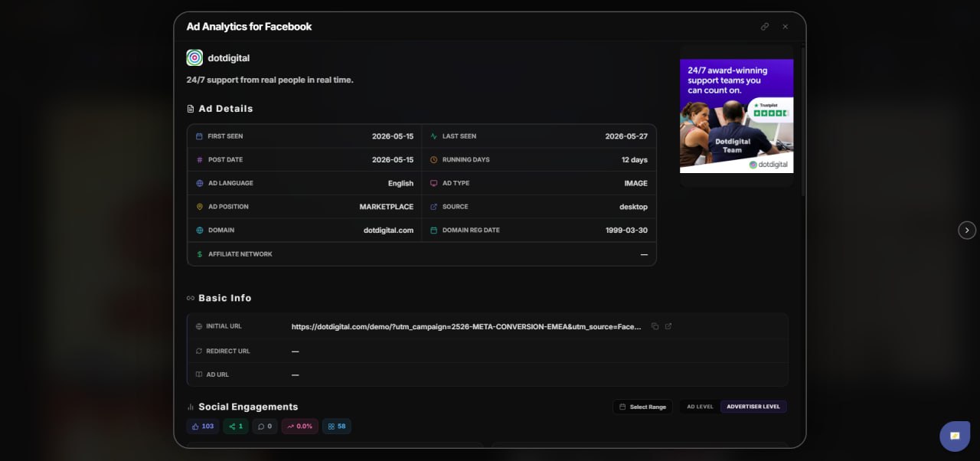Click the Social Engagements heading

pyautogui.click(x=248, y=407)
